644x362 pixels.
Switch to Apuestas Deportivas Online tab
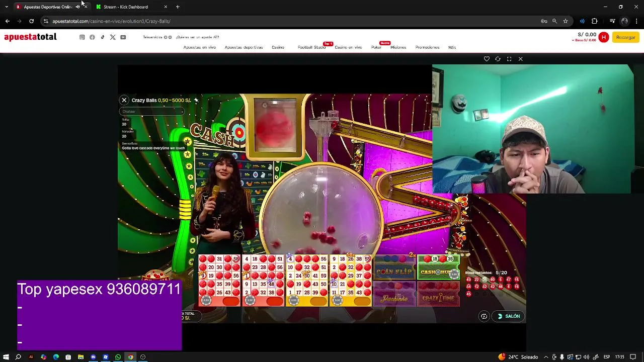48,7
